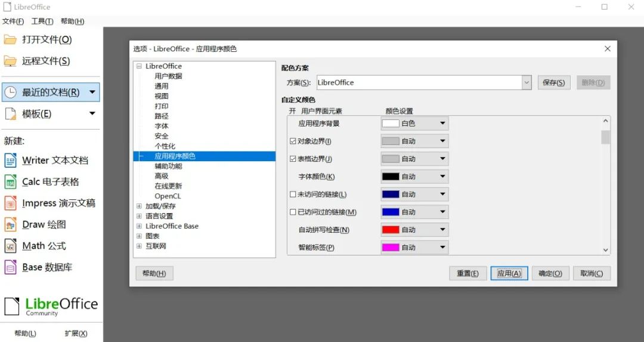
Task: Open the 帮助 menu in menu bar
Action: pos(72,21)
